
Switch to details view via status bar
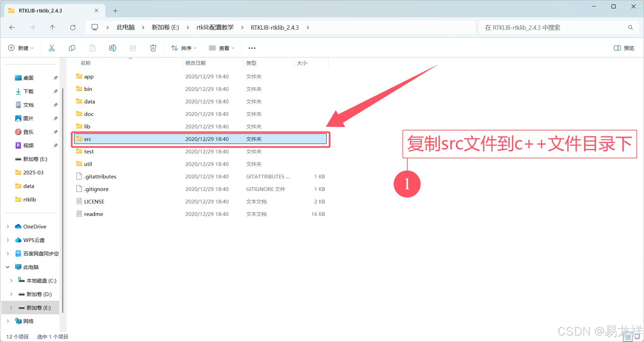click(627, 336)
